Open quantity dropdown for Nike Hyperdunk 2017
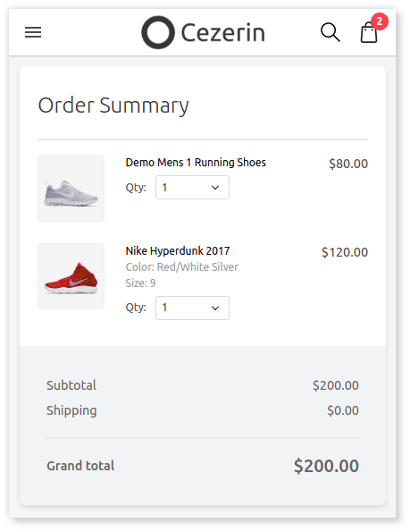 (x=192, y=308)
